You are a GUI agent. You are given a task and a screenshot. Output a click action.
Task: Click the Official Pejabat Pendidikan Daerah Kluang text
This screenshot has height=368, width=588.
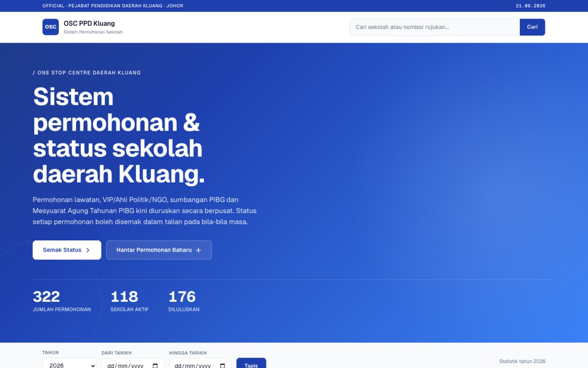[x=113, y=6]
